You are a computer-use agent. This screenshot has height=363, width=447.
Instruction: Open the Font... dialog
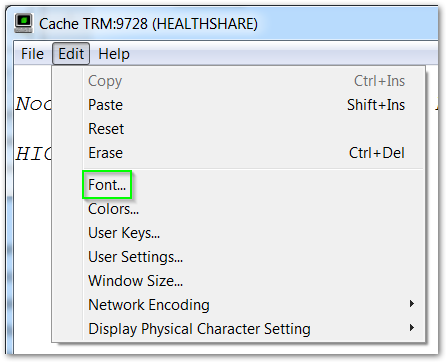107,185
